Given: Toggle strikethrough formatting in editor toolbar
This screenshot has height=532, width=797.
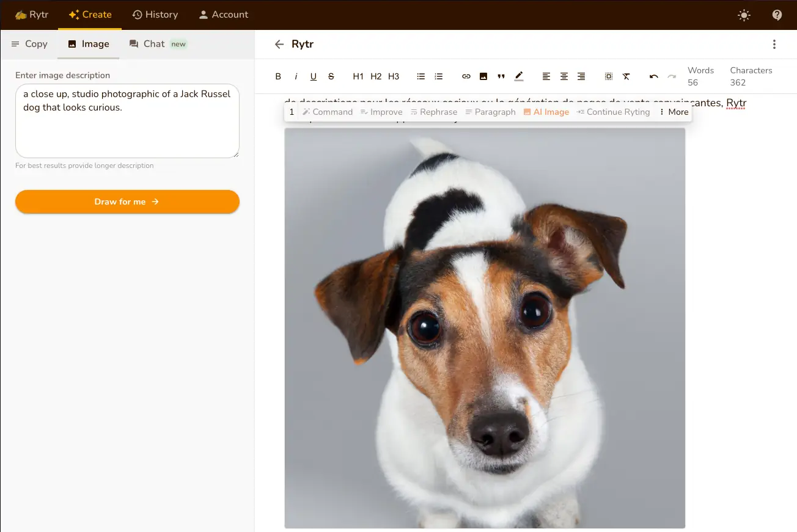Looking at the screenshot, I should point(331,76).
